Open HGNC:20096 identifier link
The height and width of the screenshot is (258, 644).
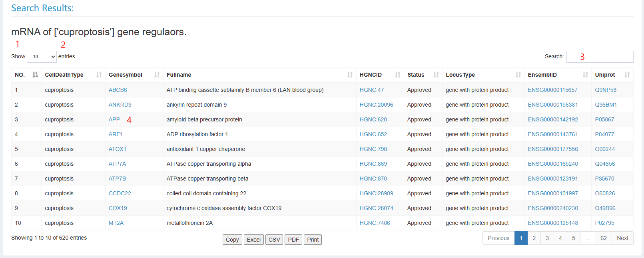click(377, 105)
